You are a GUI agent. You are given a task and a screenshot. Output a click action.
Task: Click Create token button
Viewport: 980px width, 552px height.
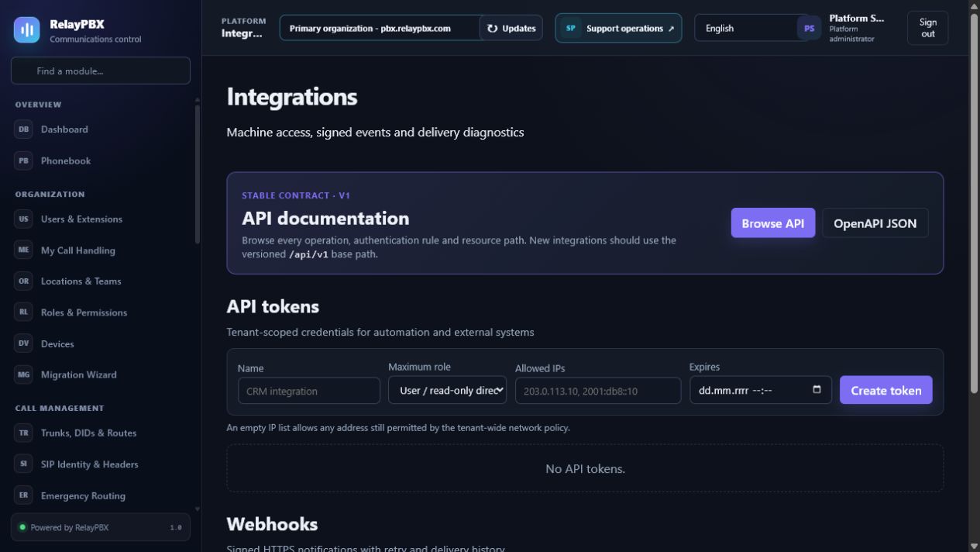[886, 390]
